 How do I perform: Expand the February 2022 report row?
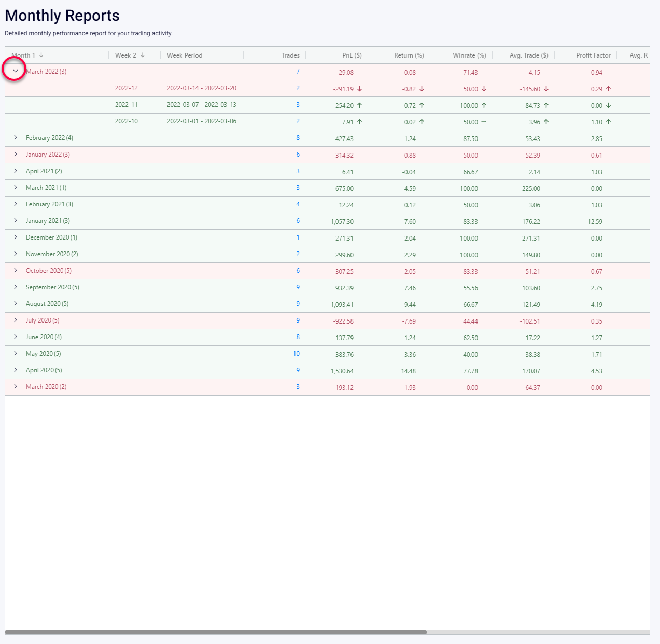(x=15, y=138)
